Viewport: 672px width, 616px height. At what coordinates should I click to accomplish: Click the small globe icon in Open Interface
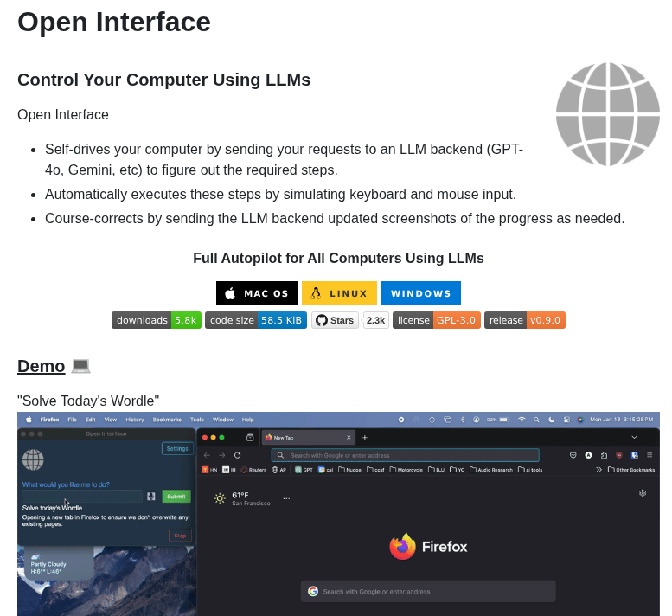[33, 459]
